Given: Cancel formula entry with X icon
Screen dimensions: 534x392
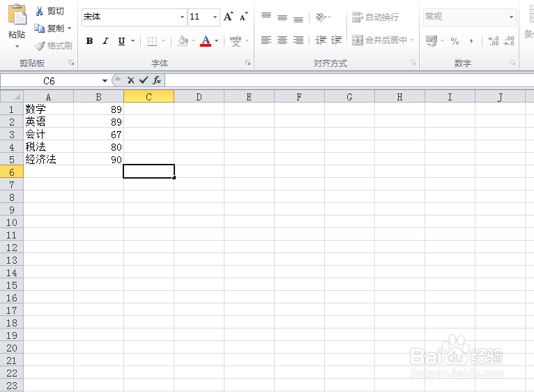Looking at the screenshot, I should click(130, 80).
